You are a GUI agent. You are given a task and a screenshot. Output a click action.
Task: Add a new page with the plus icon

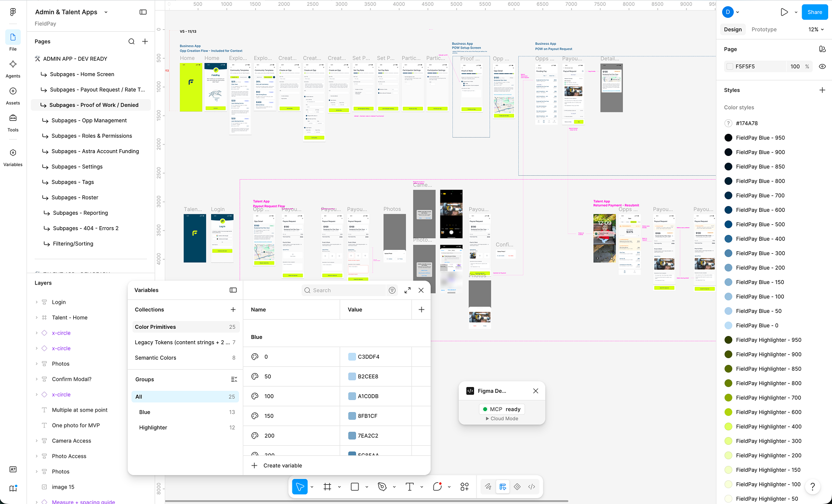tap(145, 41)
